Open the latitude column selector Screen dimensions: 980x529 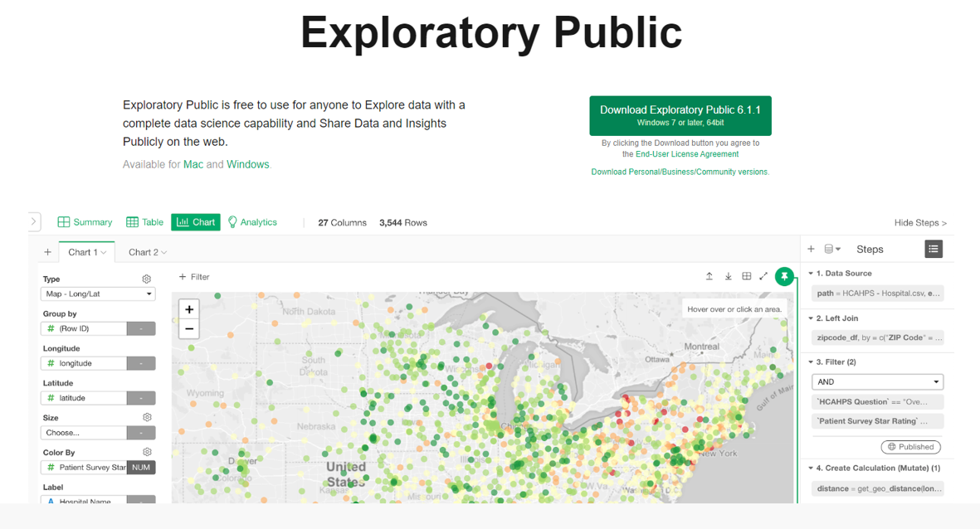84,398
